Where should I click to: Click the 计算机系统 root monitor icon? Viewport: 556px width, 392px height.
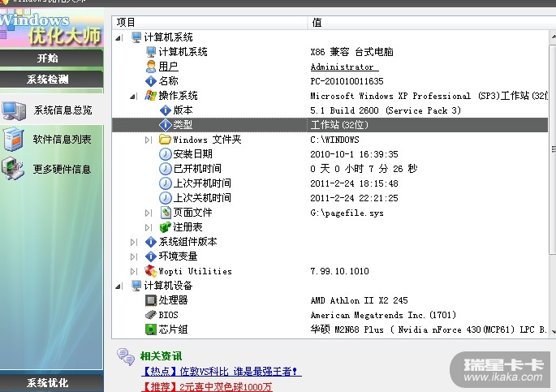pos(136,37)
